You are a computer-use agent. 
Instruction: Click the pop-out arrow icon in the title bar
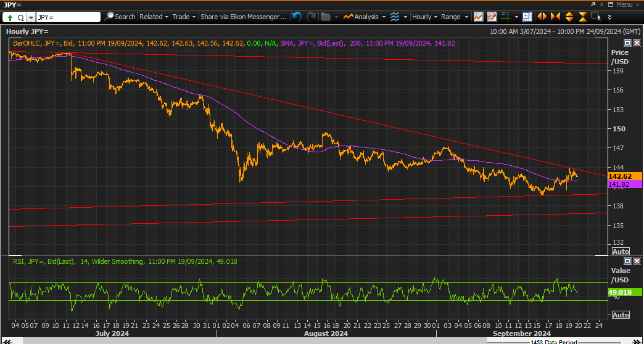point(593,4)
